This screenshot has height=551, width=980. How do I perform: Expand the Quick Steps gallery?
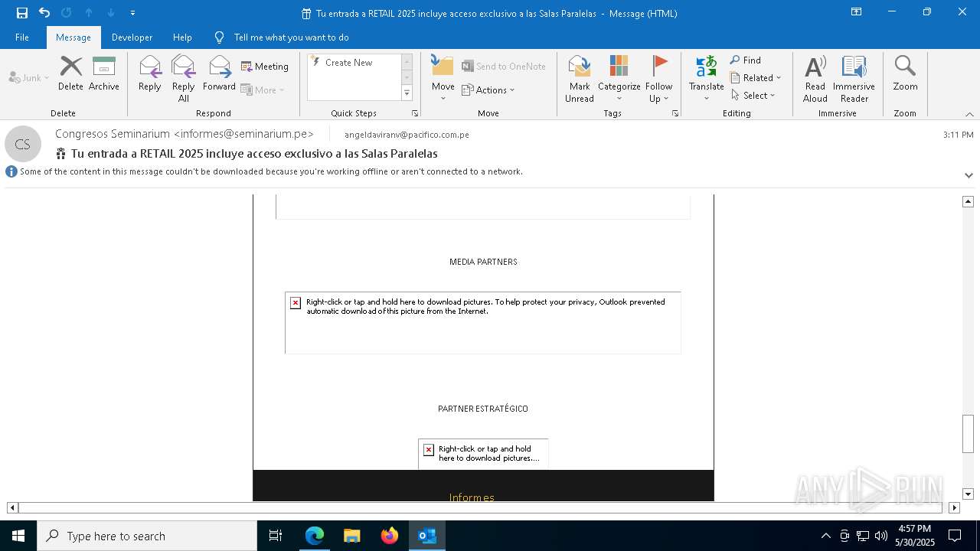[407, 93]
